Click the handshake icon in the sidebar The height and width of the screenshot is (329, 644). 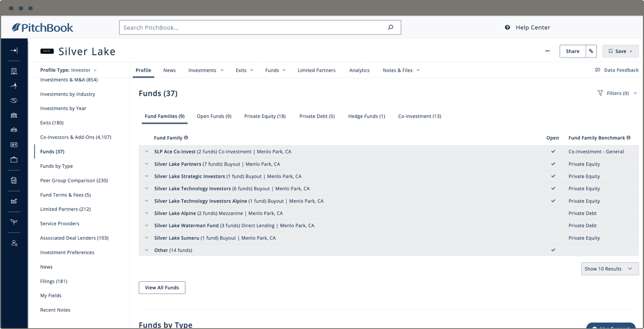pos(14,101)
